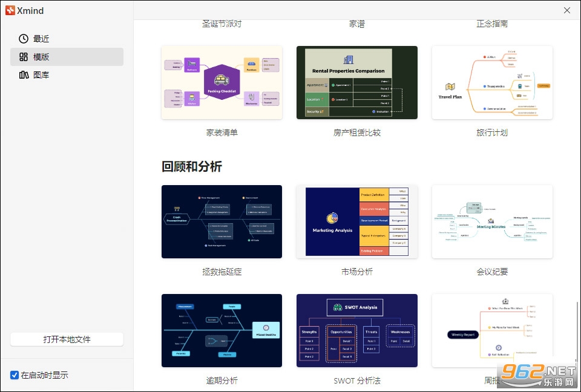Click the 会议纪要 label
581x392 pixels.
pyautogui.click(x=492, y=272)
